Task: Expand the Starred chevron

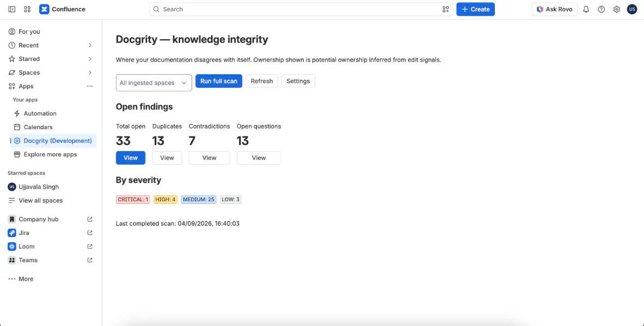Action: click(90, 59)
